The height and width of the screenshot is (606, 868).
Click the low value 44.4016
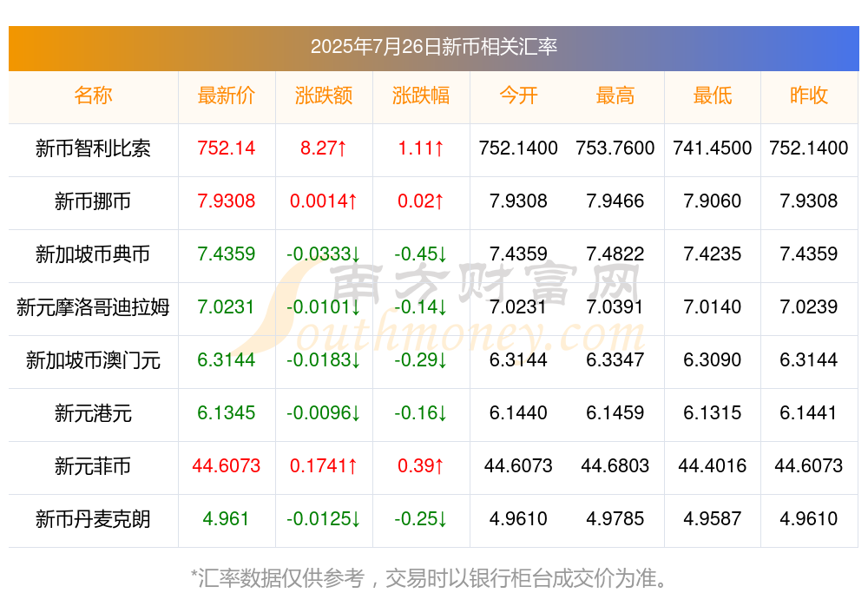point(713,466)
